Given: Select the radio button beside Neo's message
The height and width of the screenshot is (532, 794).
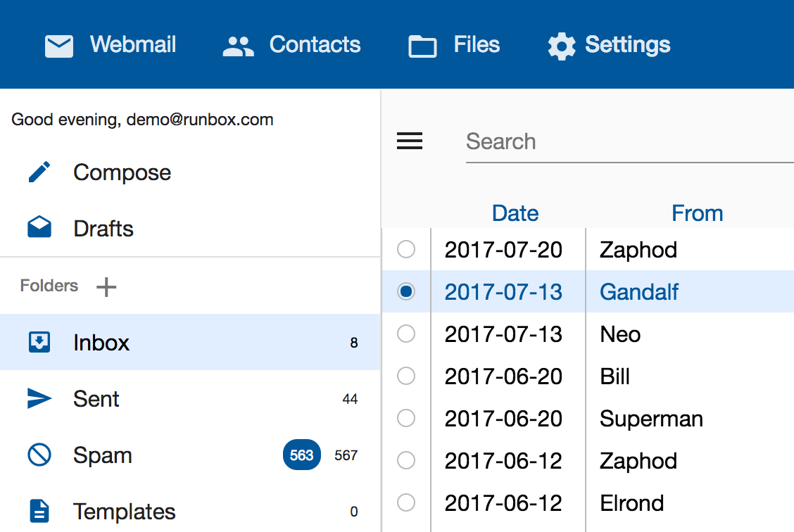Looking at the screenshot, I should click(406, 334).
